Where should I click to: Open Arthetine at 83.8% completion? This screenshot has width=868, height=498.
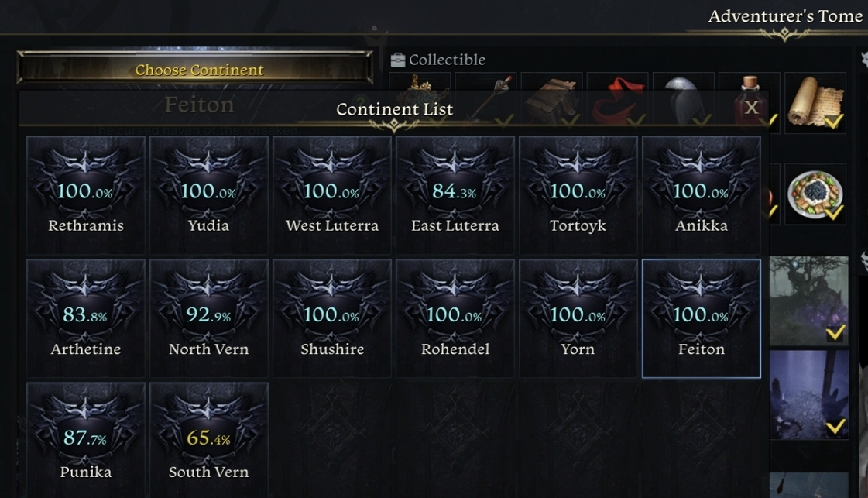point(86,318)
